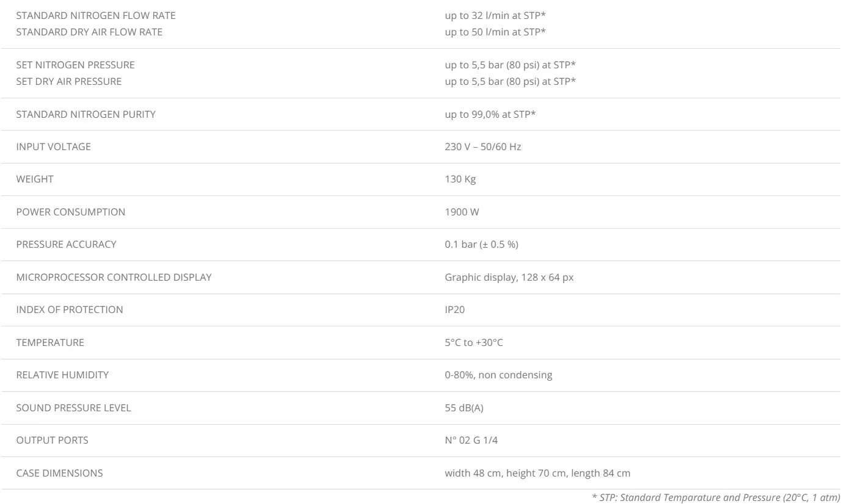Click the 99,0% nitrogen purity value
Viewport: 844px width, 504px height.
490,114
